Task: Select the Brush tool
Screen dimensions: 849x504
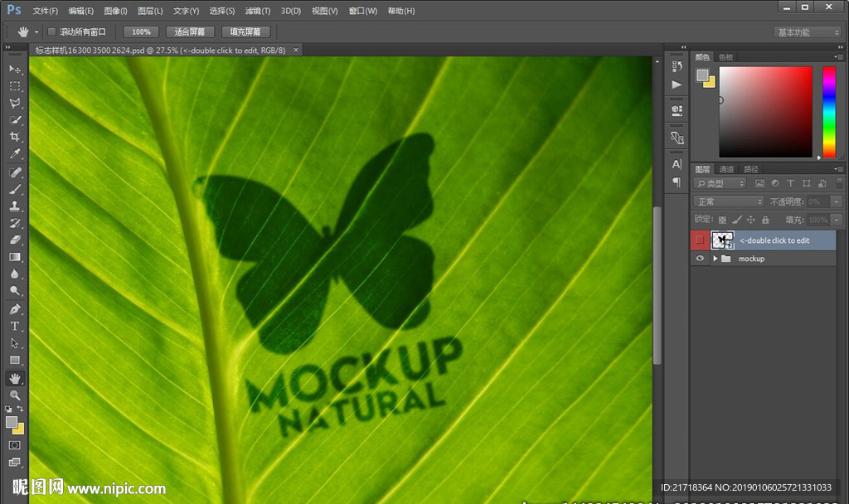Action: [x=15, y=189]
